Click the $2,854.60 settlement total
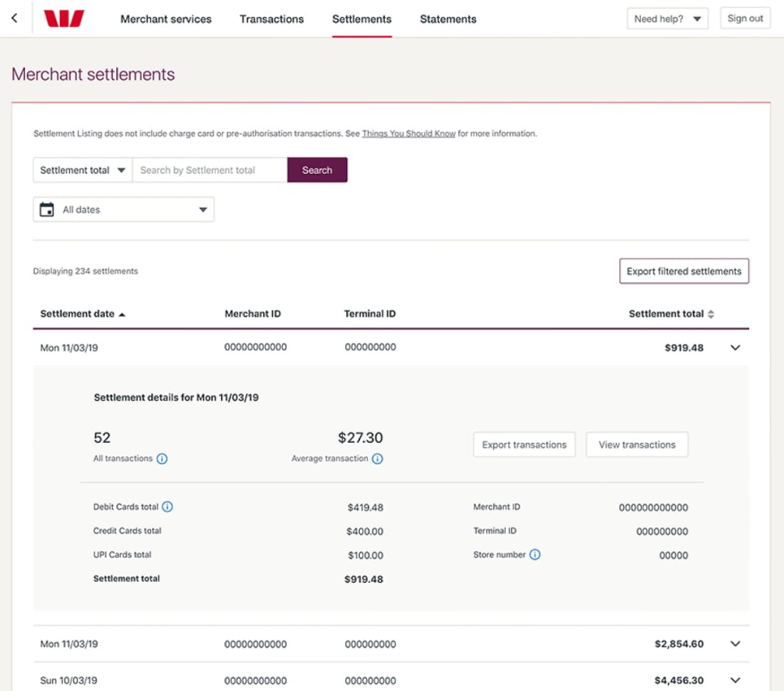The image size is (784, 691). point(679,644)
